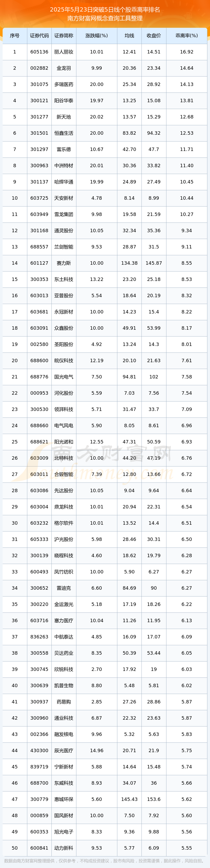Select stock name 格尔软件
The height and width of the screenshot is (868, 210).
pos(64,523)
